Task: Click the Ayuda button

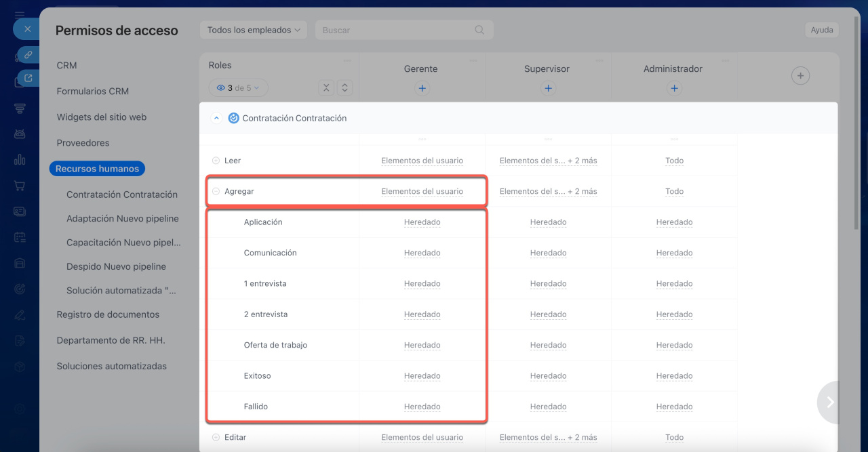Action: 821,30
